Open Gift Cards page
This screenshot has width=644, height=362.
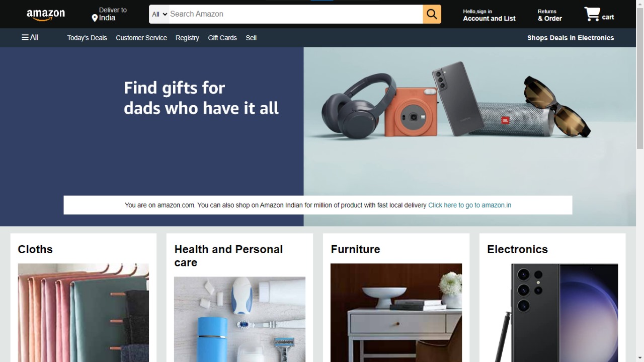[x=222, y=38]
